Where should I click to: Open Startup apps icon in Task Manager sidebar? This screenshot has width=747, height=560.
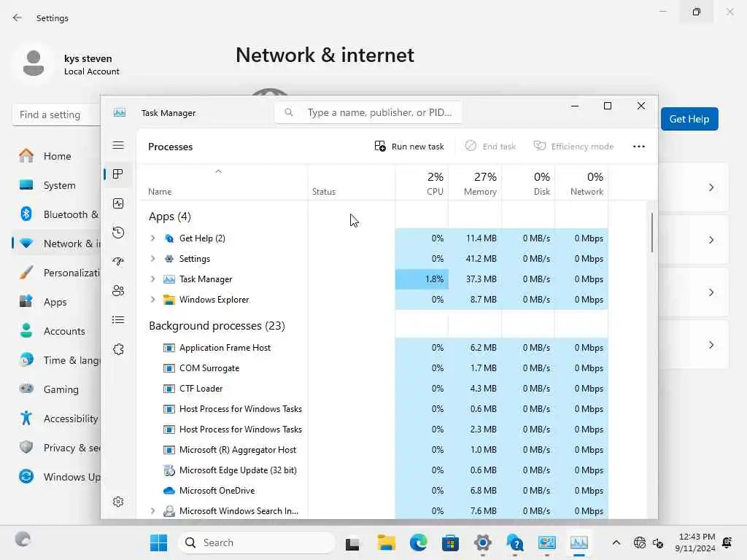pyautogui.click(x=118, y=262)
